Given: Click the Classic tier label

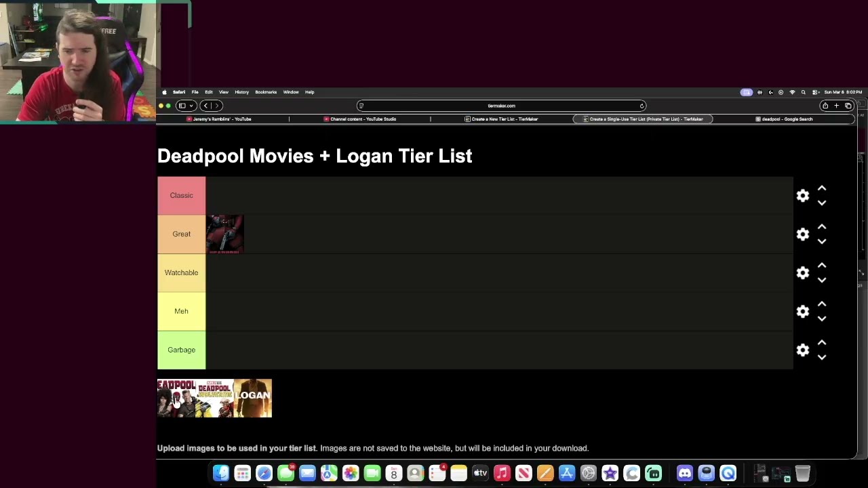Looking at the screenshot, I should 181,195.
